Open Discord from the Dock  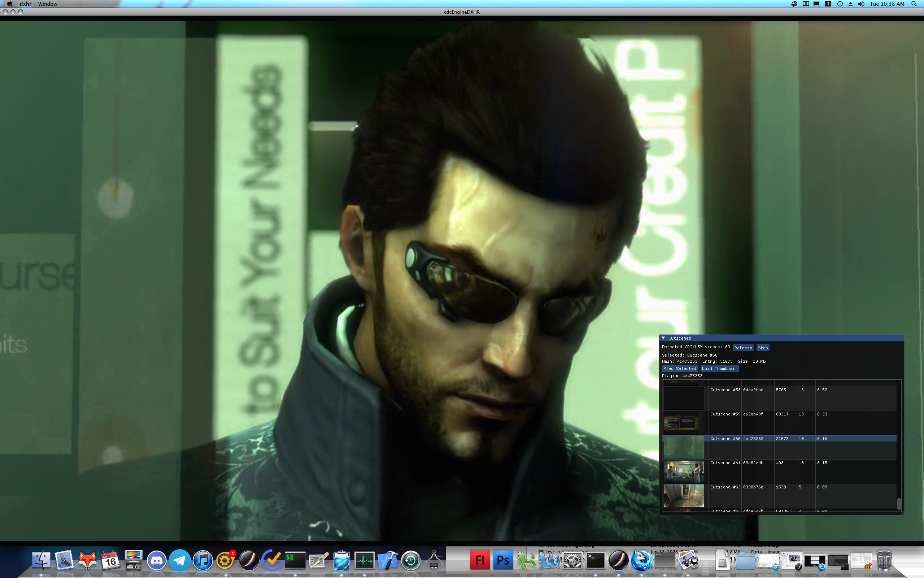(157, 561)
